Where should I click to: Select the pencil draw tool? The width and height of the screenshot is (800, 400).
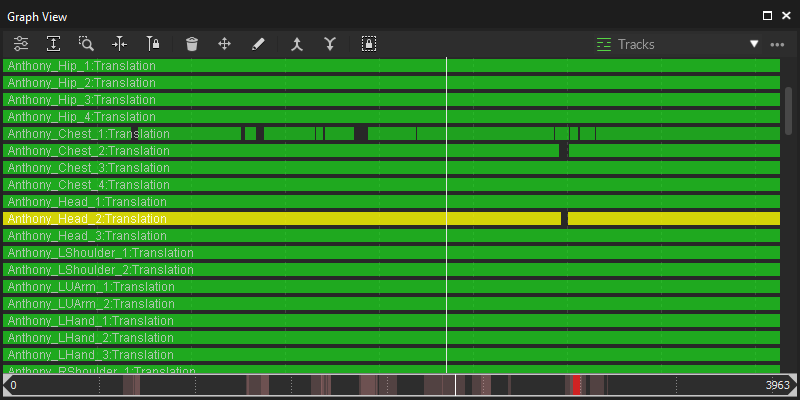tap(258, 44)
